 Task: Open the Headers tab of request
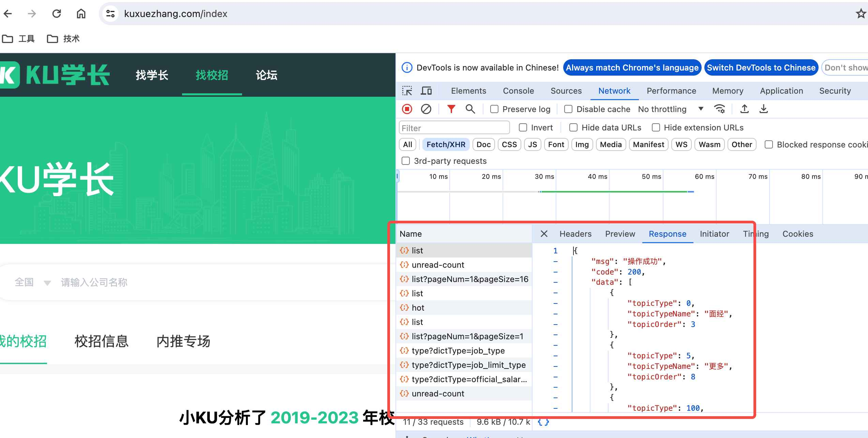coord(575,234)
